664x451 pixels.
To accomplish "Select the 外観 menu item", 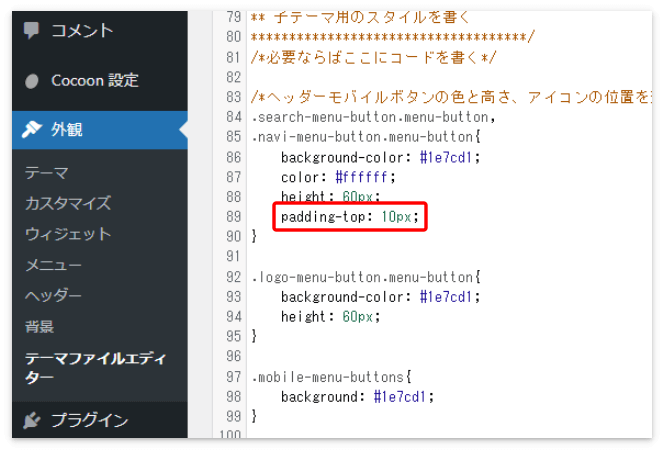I will tap(100, 130).
